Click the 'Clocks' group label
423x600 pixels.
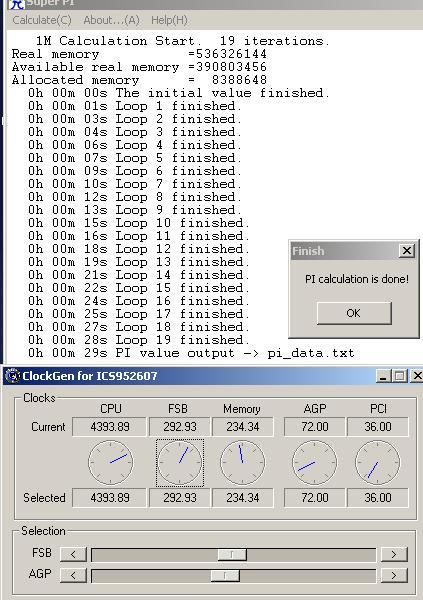[39, 398]
